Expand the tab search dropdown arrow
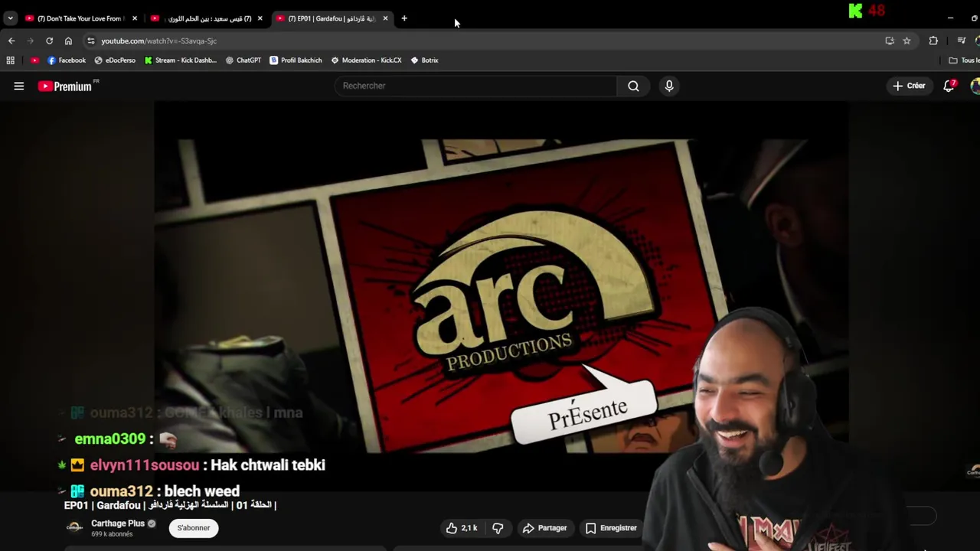This screenshot has width=980, height=551. pyautogui.click(x=10, y=18)
